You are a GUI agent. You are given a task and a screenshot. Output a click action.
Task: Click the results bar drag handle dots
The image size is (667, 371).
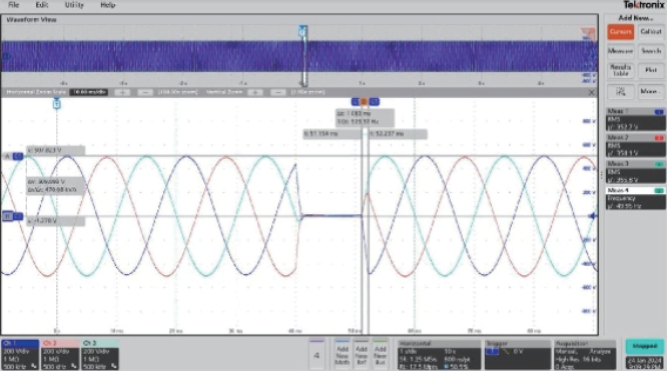601,174
